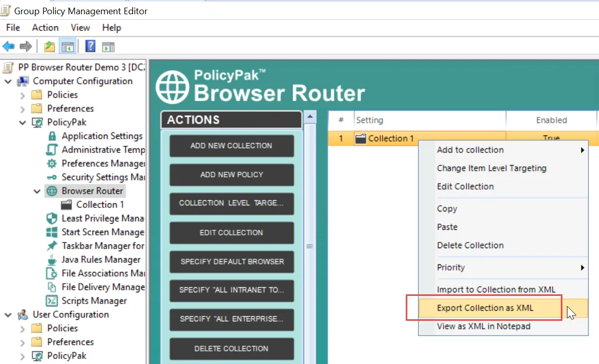Toggle the Show/Hide Console Tree icon
The height and width of the screenshot is (364, 599).
click(68, 47)
